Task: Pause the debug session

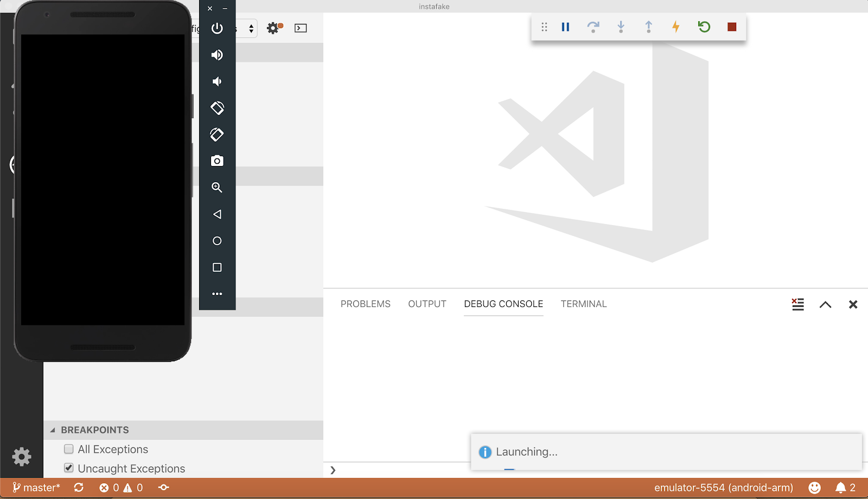Action: 565,27
